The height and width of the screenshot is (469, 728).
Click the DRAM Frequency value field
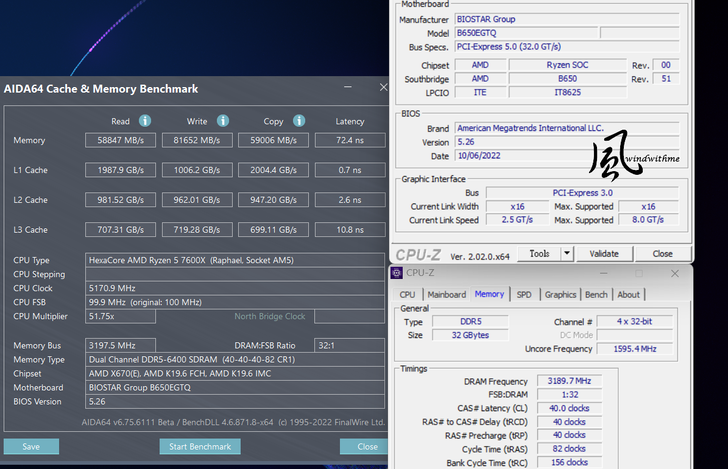[568, 381]
